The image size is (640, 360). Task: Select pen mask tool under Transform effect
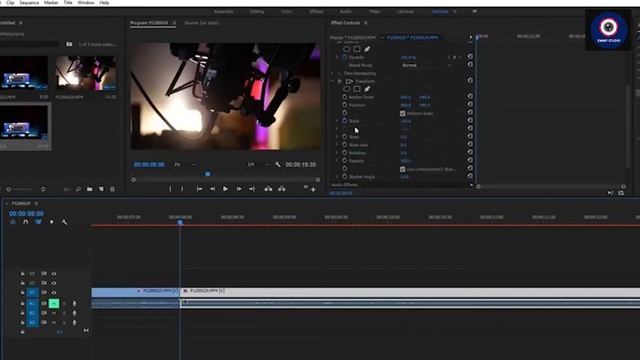(x=367, y=89)
